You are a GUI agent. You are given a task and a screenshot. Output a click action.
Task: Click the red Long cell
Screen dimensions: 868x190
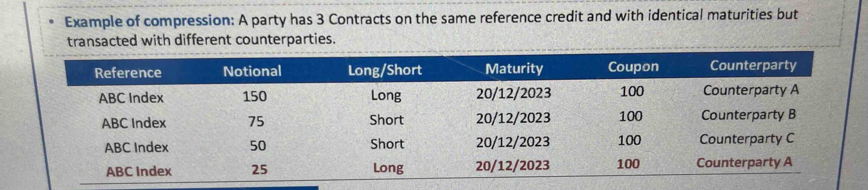388,168
